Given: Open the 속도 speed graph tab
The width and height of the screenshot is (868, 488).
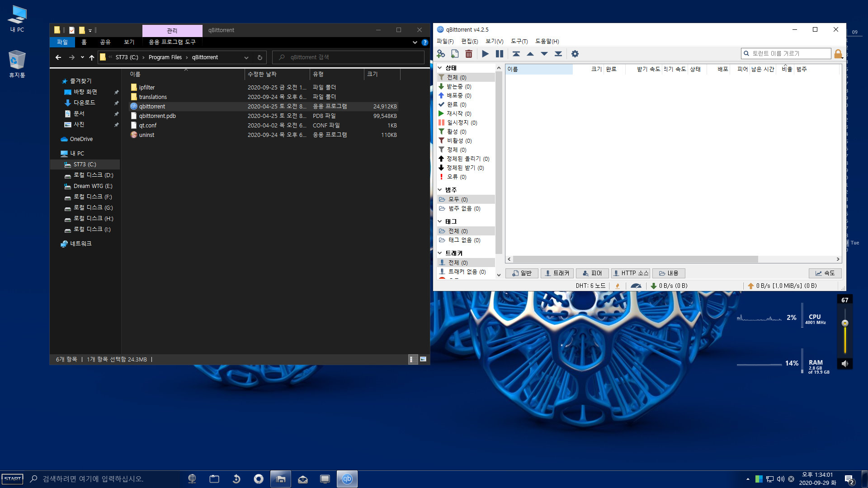Looking at the screenshot, I should (825, 273).
